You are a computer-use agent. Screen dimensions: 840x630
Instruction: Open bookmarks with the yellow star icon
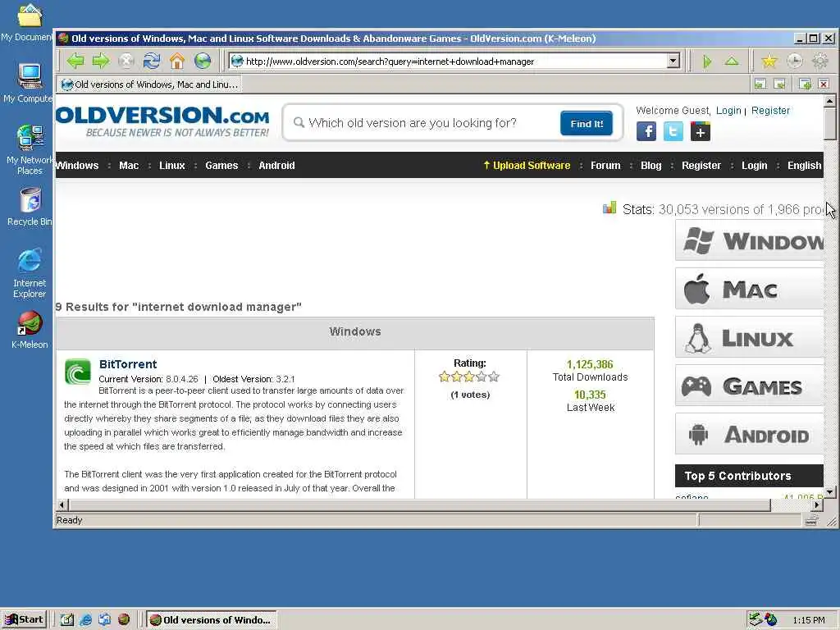pyautogui.click(x=769, y=61)
